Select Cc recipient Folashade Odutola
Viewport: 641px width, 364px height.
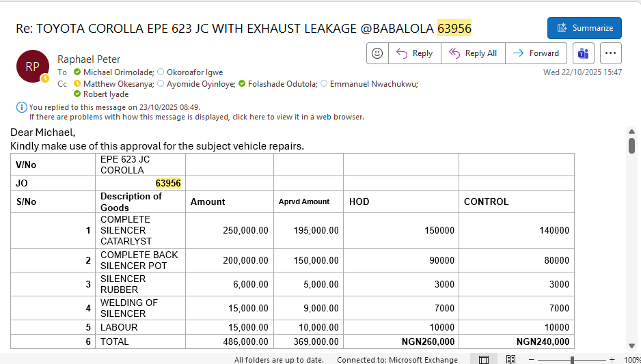pos(282,84)
